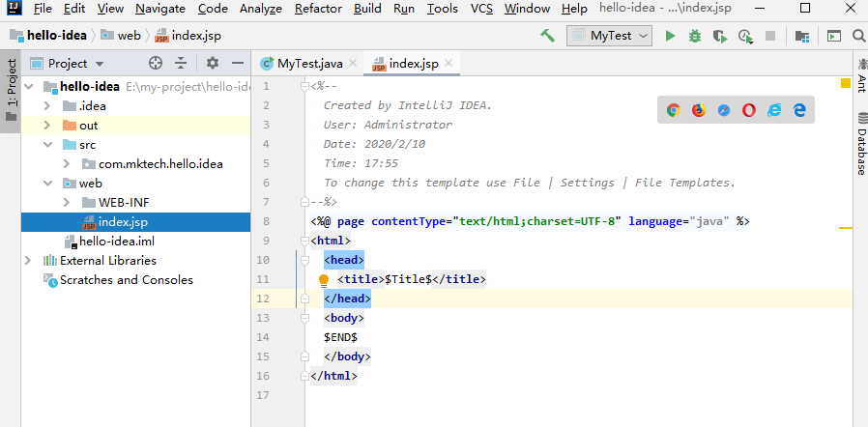Open MyTest run configuration dropdown
The height and width of the screenshot is (427, 868).
coord(609,36)
